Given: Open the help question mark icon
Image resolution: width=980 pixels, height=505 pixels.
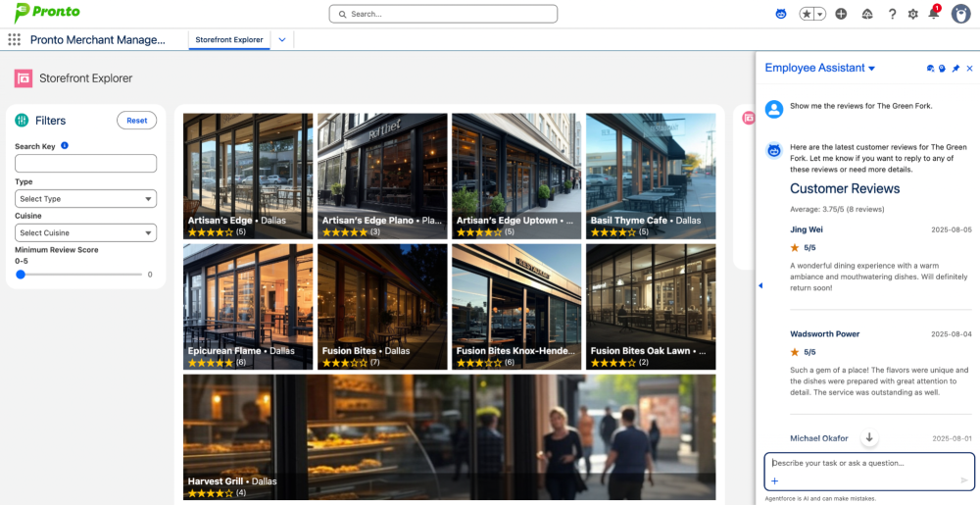Looking at the screenshot, I should (892, 14).
